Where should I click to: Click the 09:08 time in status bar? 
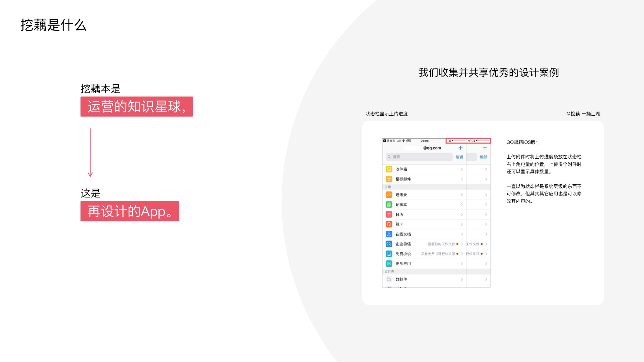[424, 141]
